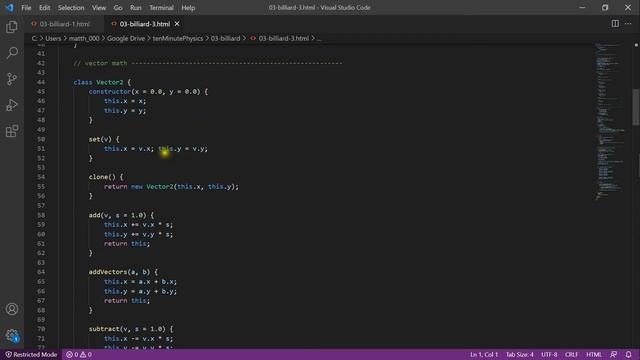640x360 pixels.
Task: Open the Manage gear icon
Action: (12, 336)
